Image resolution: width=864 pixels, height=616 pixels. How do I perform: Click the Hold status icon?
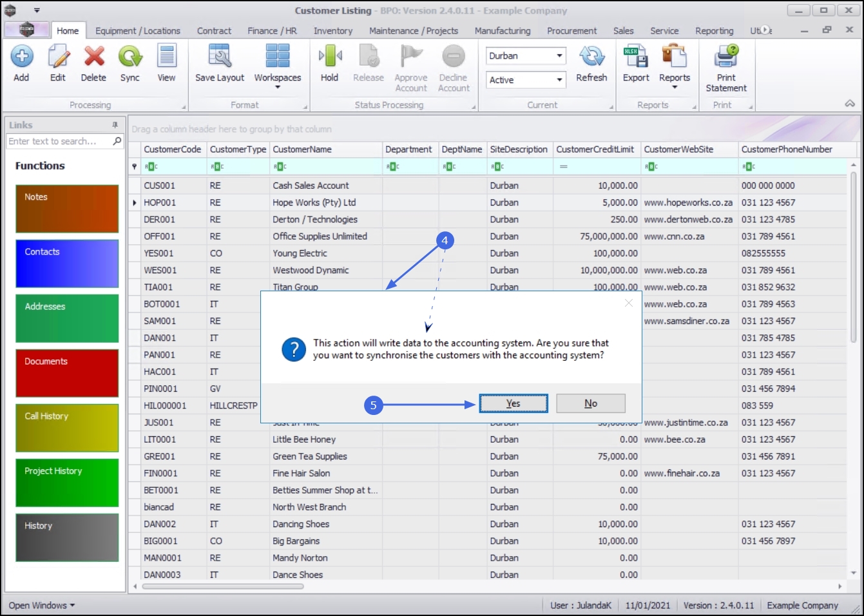click(x=330, y=57)
